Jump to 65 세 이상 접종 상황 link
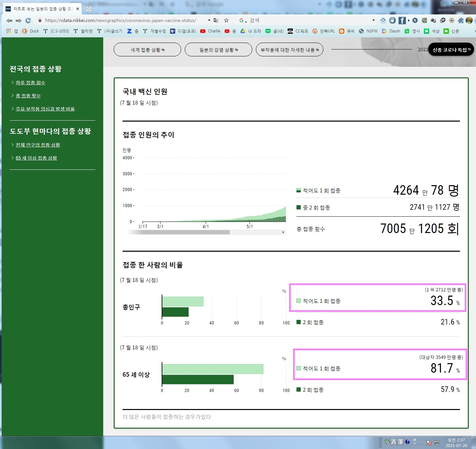Screen dimensions: 476x449 click(x=36, y=158)
